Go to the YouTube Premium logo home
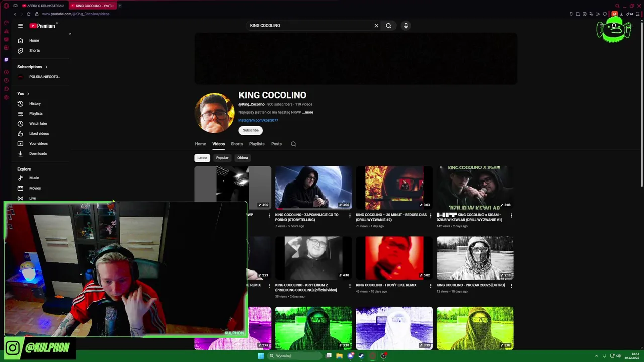The width and height of the screenshot is (644, 362). click(x=42, y=26)
